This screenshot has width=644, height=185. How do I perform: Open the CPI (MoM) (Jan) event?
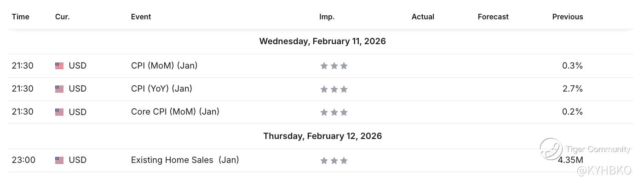164,66
